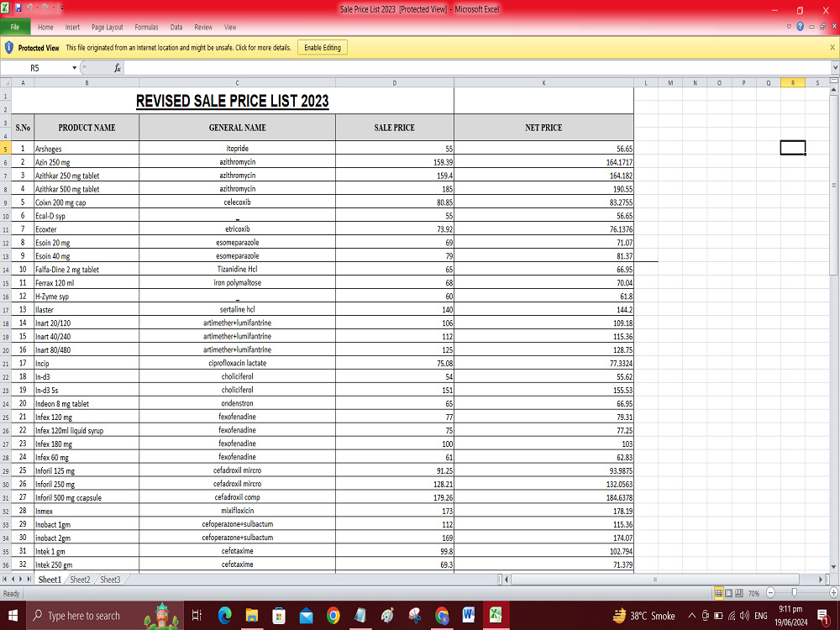Click the zoom slider handle
The width and height of the screenshot is (840, 630).
point(795,593)
